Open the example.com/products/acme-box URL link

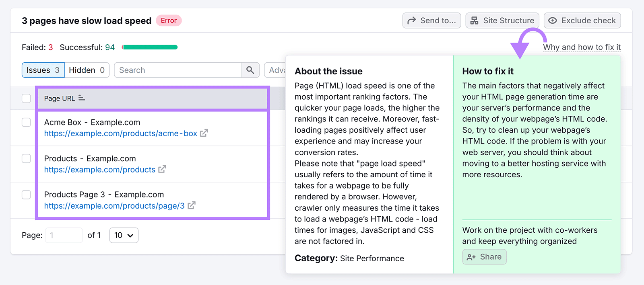pyautogui.click(x=120, y=133)
